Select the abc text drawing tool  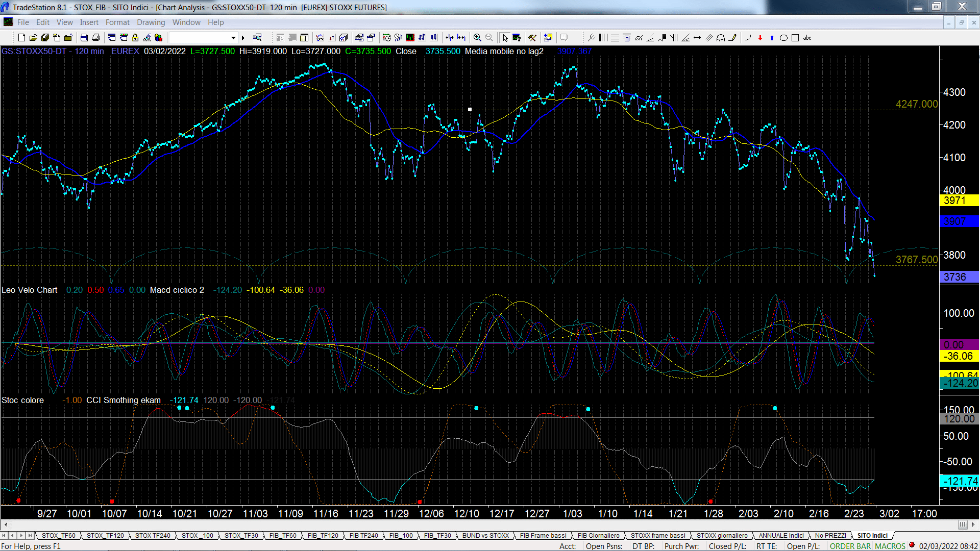(807, 38)
